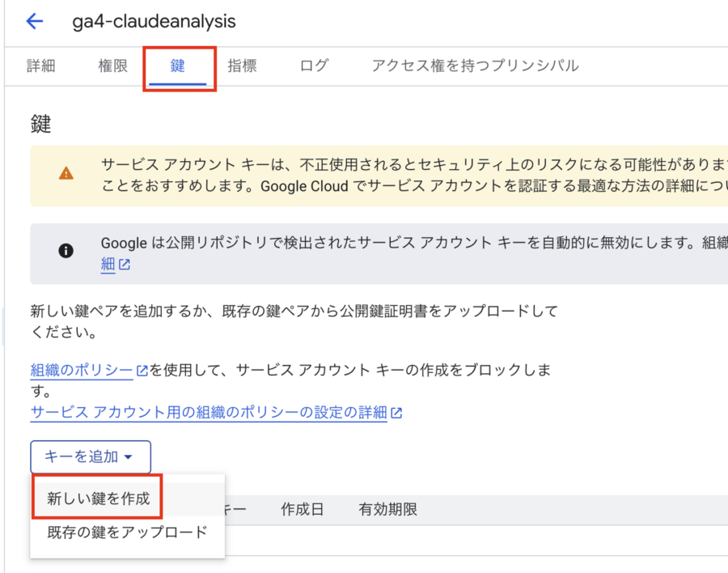Viewport: 728px width, 573px height.
Task: Click the orange warning triangle icon
Action: 66,173
